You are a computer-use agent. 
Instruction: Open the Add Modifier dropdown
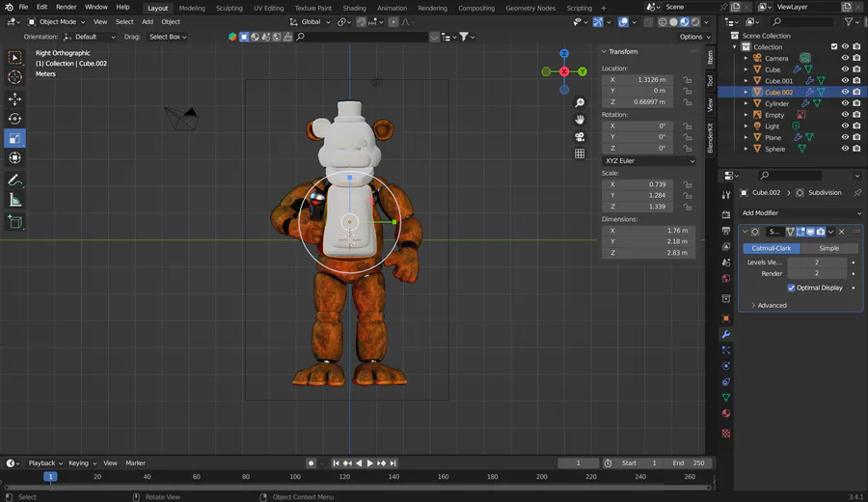click(x=801, y=212)
